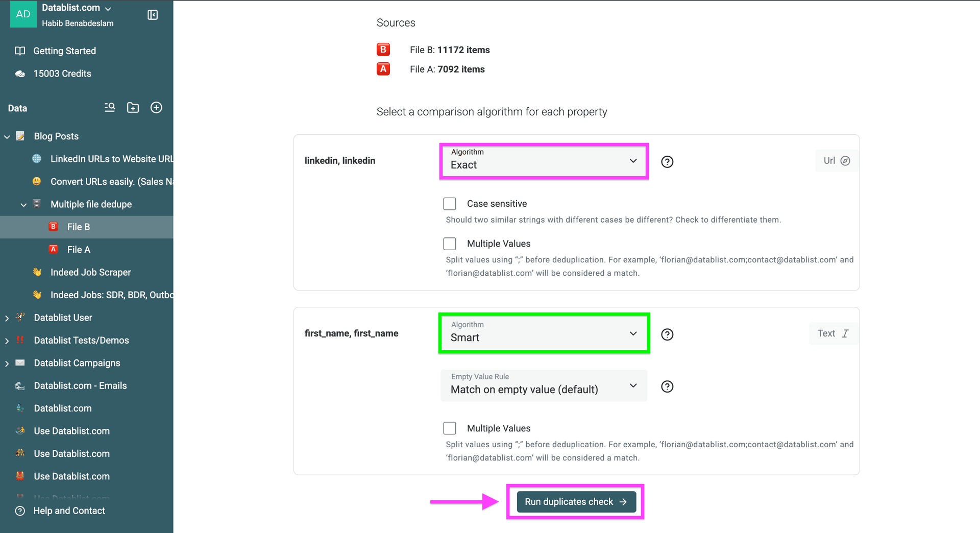Open help for linkedin algorithm
The width and height of the screenshot is (980, 533).
tap(667, 162)
